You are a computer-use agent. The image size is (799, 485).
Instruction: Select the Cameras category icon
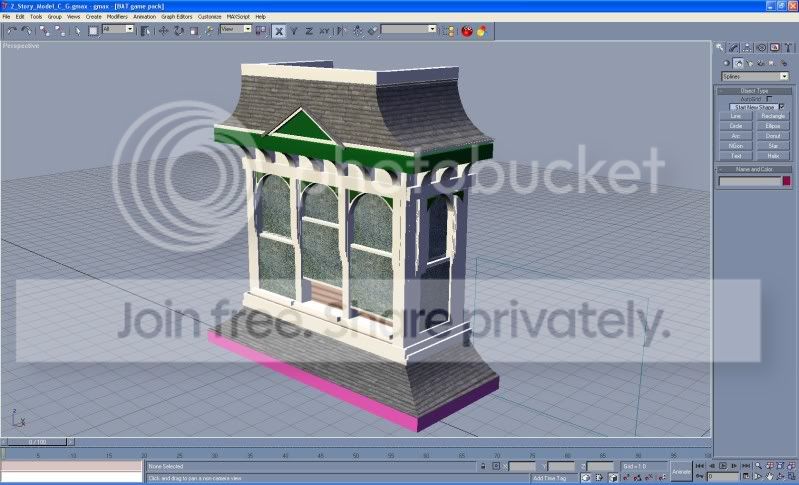pyautogui.click(x=761, y=63)
